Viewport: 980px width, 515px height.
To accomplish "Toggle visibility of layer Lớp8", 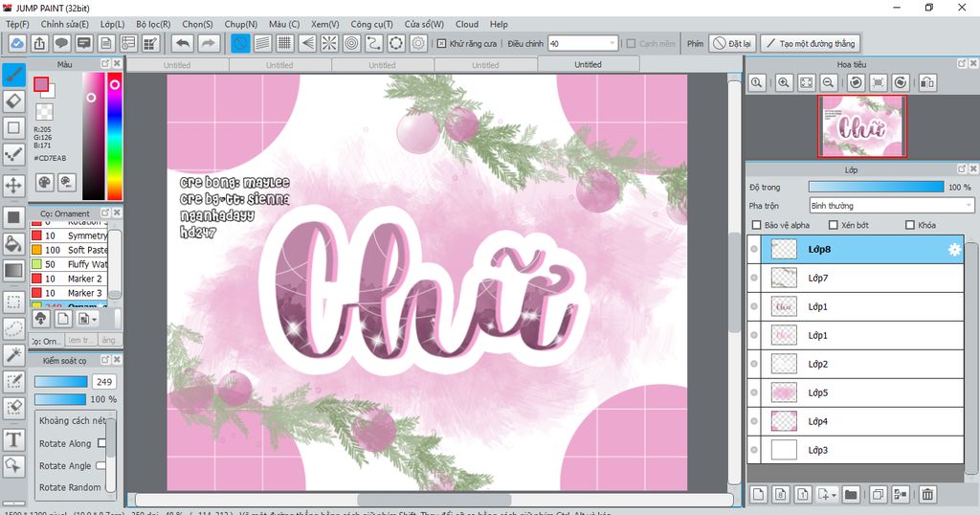I will coord(754,249).
